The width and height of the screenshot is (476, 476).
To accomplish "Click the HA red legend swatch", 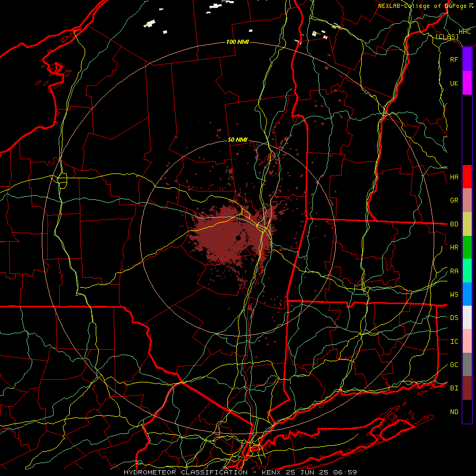I will coord(467,177).
